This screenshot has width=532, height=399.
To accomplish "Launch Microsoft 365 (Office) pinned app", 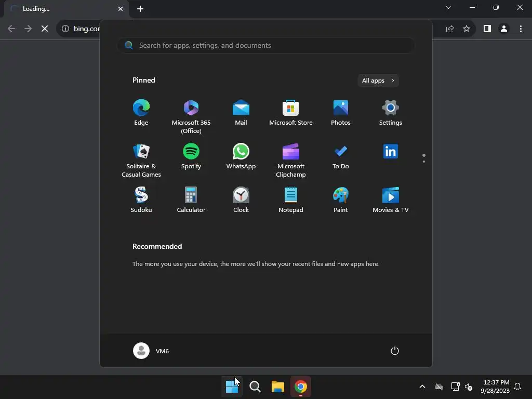I will click(191, 117).
